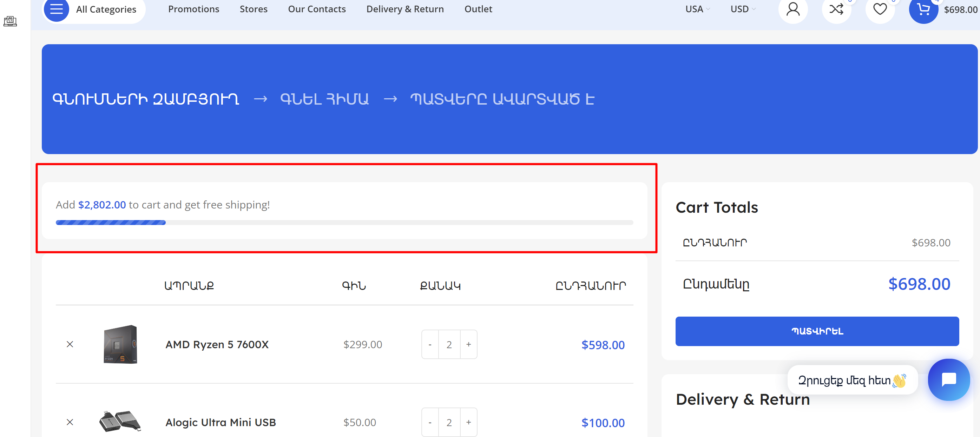Click the Alogic Ultra Mini quantity field
The image size is (980, 437).
(449, 422)
